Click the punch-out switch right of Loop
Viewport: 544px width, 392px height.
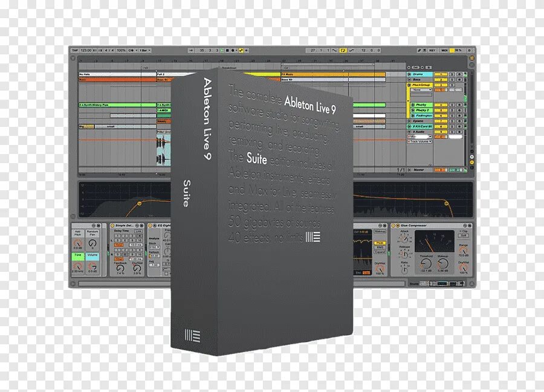[x=351, y=50]
